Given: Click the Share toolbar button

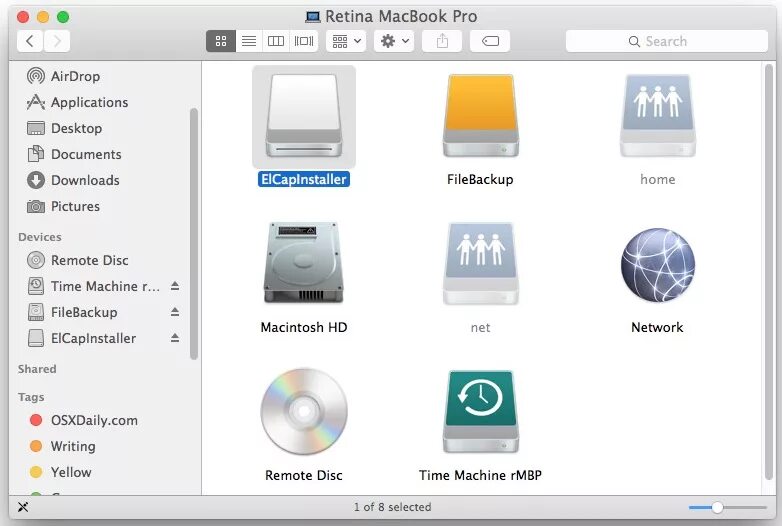Looking at the screenshot, I should pyautogui.click(x=442, y=41).
